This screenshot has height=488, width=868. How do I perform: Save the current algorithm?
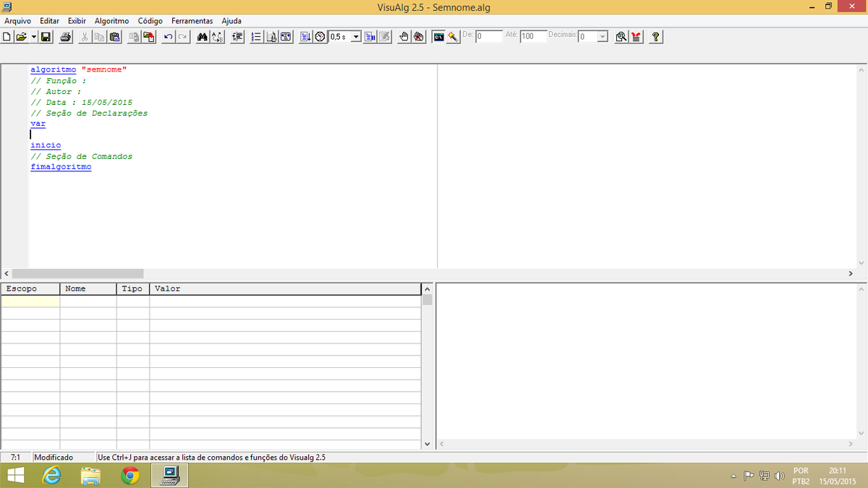tap(45, 36)
